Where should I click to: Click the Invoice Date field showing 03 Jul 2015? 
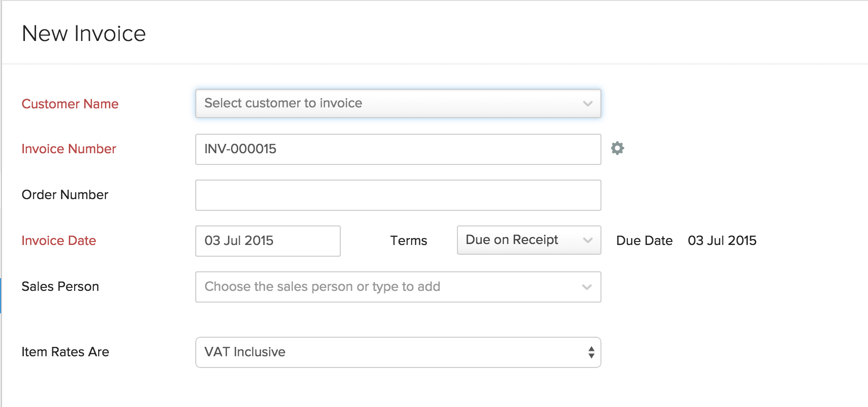pos(268,241)
